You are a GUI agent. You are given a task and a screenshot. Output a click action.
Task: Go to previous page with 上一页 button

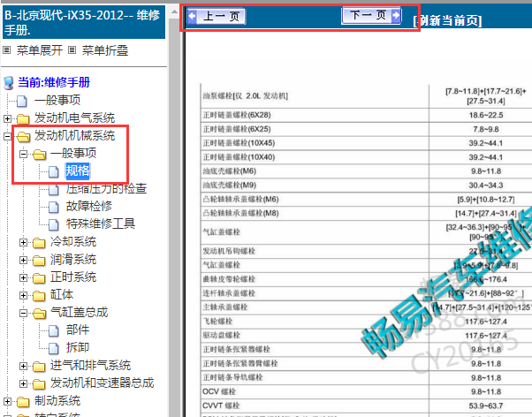click(x=217, y=16)
